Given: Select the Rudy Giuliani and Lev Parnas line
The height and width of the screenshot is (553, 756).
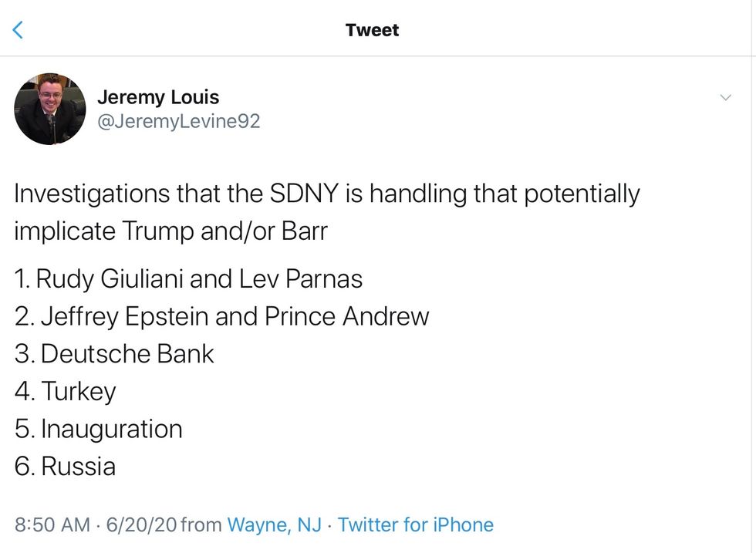Looking at the screenshot, I should point(189,278).
